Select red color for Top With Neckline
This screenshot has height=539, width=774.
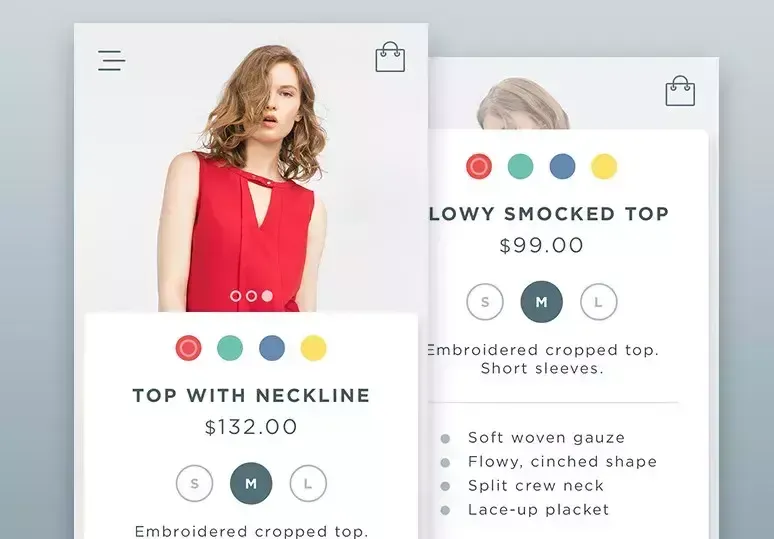pos(188,348)
